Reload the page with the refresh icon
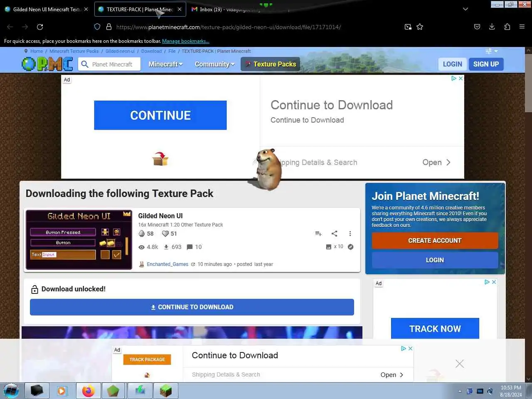532x399 pixels. (40, 27)
